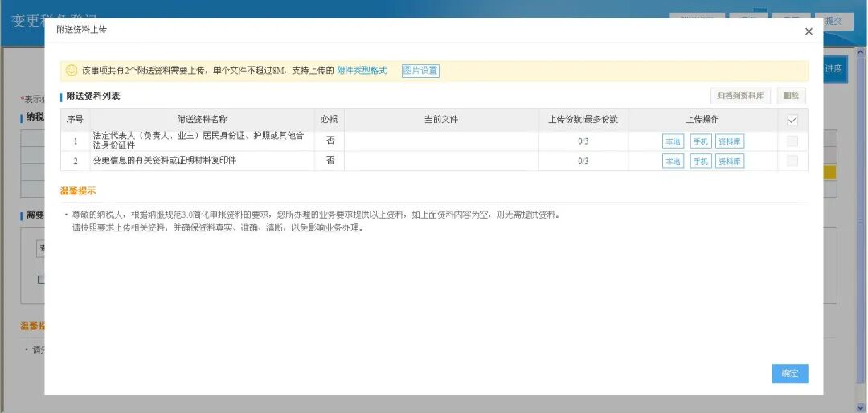Click the 0/3 count in row 1
Image resolution: width=868 pixels, height=413 pixels.
click(583, 141)
